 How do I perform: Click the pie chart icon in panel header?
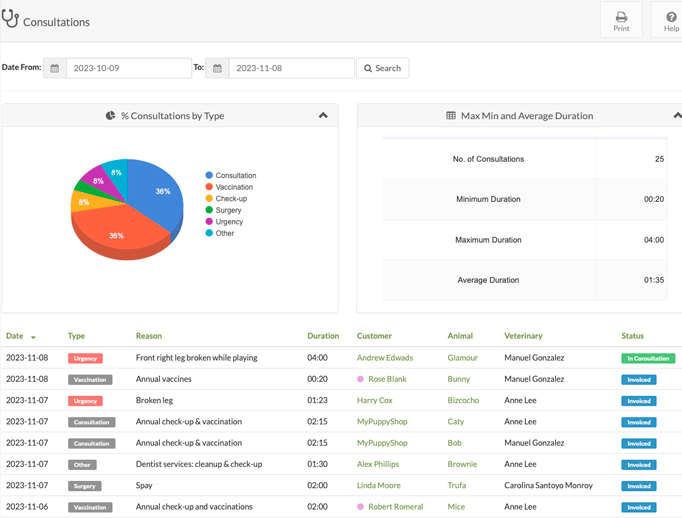click(x=110, y=116)
